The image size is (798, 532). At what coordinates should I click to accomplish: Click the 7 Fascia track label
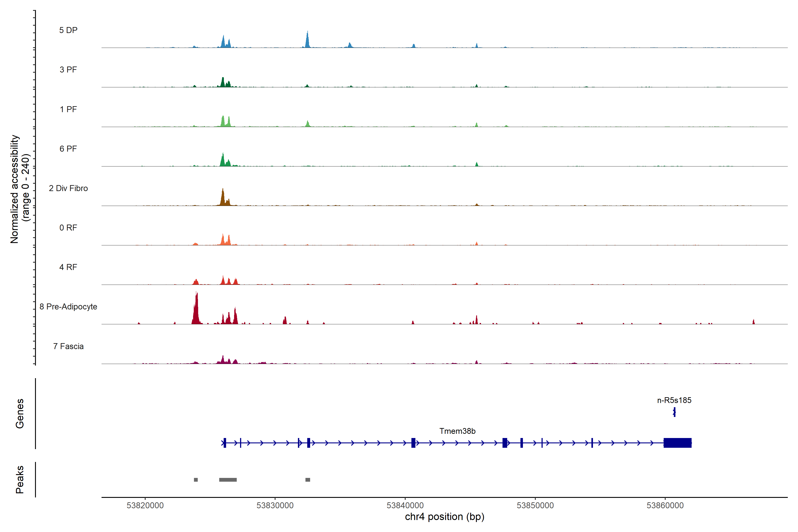(68, 346)
